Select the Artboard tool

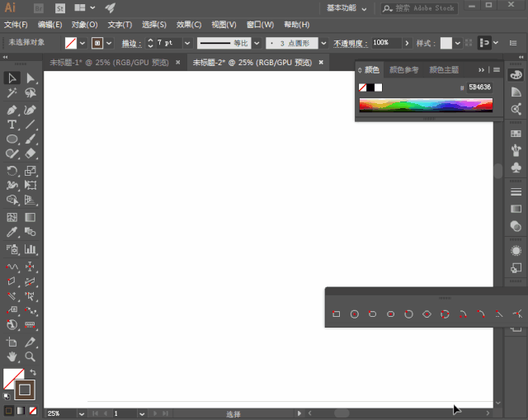point(12,342)
